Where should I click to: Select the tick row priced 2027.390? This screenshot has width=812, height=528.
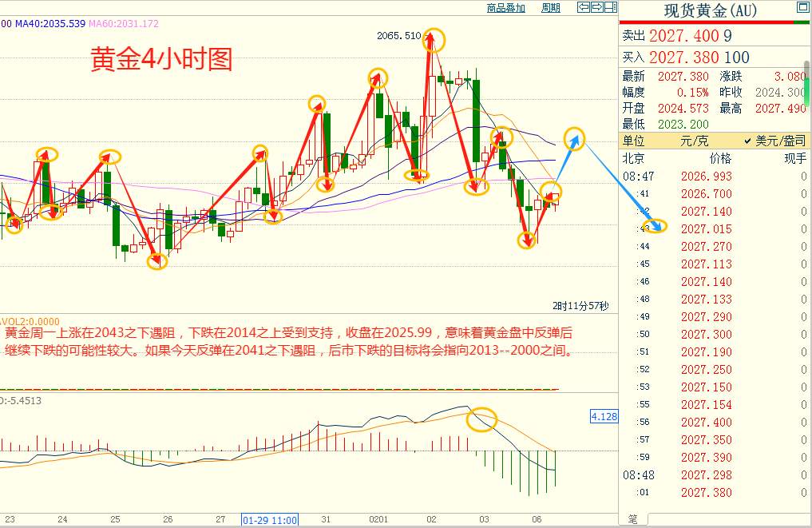(715, 458)
